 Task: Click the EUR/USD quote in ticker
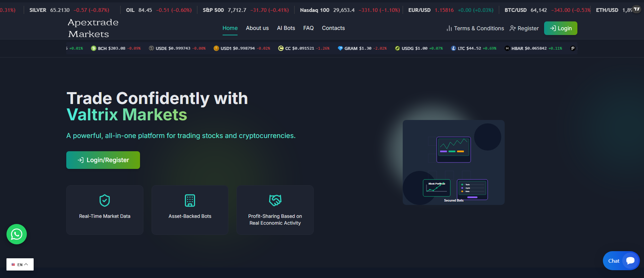451,10
